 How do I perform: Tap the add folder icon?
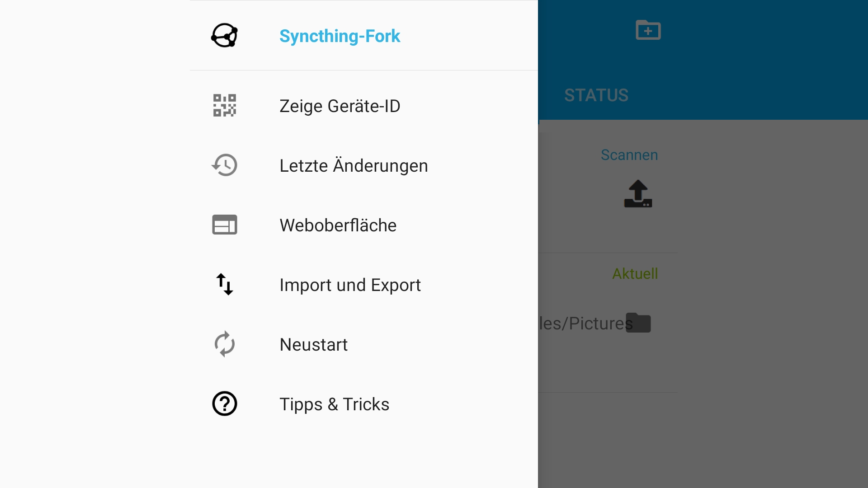pos(648,30)
